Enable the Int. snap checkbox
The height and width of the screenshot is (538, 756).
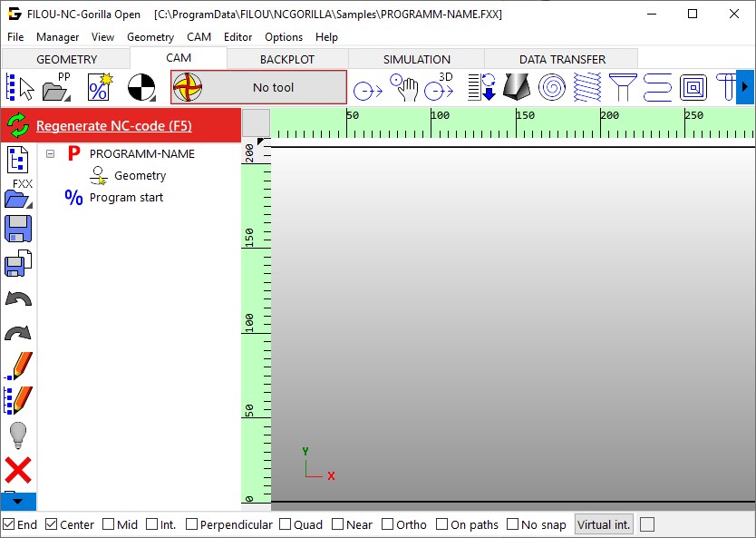click(152, 524)
